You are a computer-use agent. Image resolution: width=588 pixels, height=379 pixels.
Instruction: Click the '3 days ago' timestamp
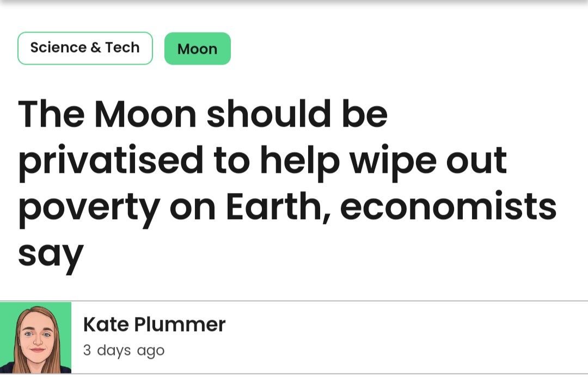point(124,350)
